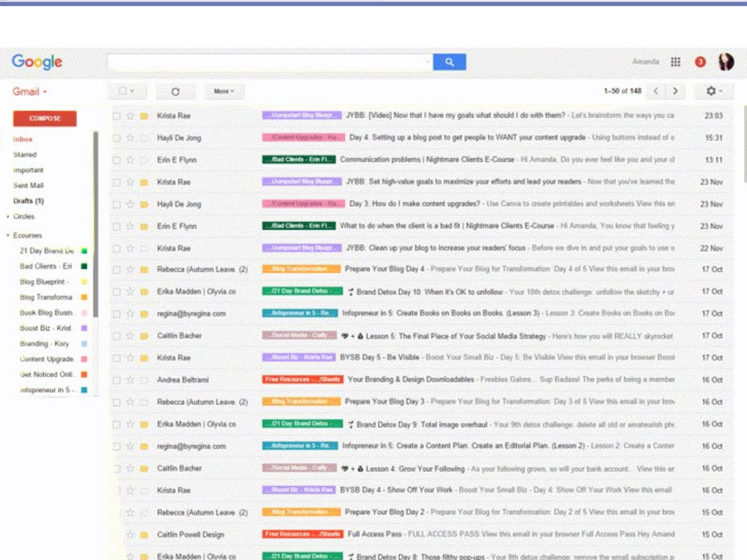747x560 pixels.
Task: Star the BYSB Day 5 email
Action: pyautogui.click(x=129, y=358)
